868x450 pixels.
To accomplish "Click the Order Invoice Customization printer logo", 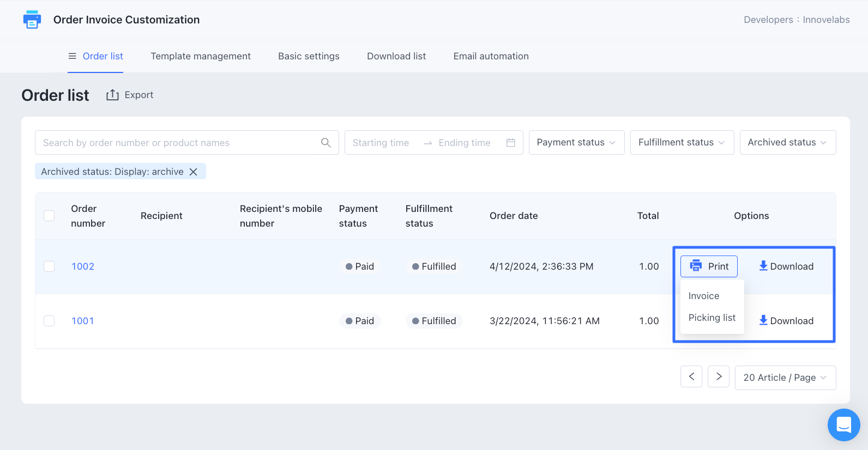I will (x=32, y=20).
